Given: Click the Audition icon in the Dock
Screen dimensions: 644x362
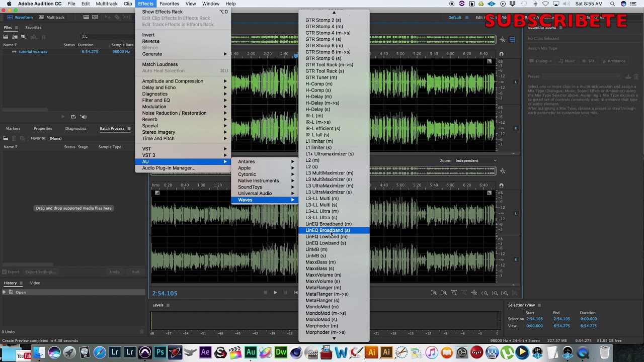Looking at the screenshot, I should coord(251,352).
